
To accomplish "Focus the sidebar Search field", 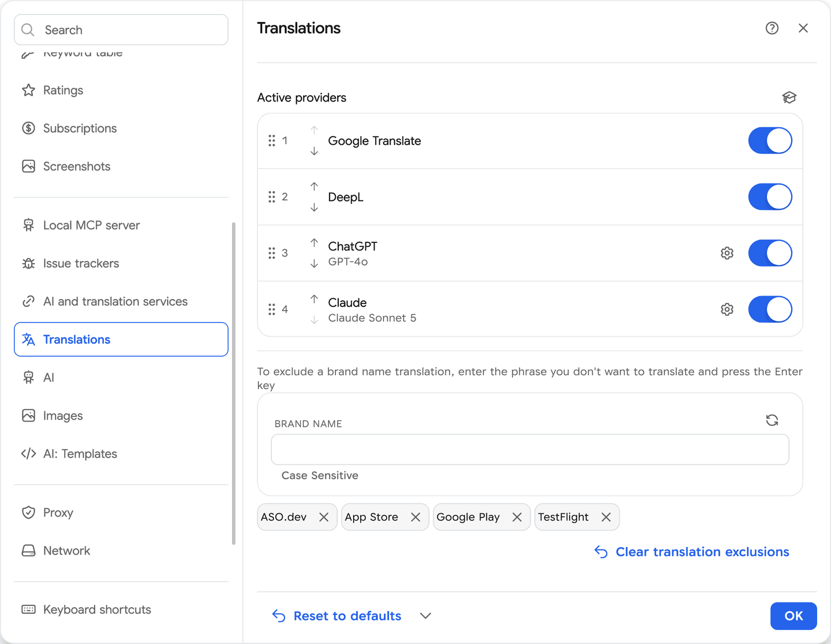I will pyautogui.click(x=121, y=29).
